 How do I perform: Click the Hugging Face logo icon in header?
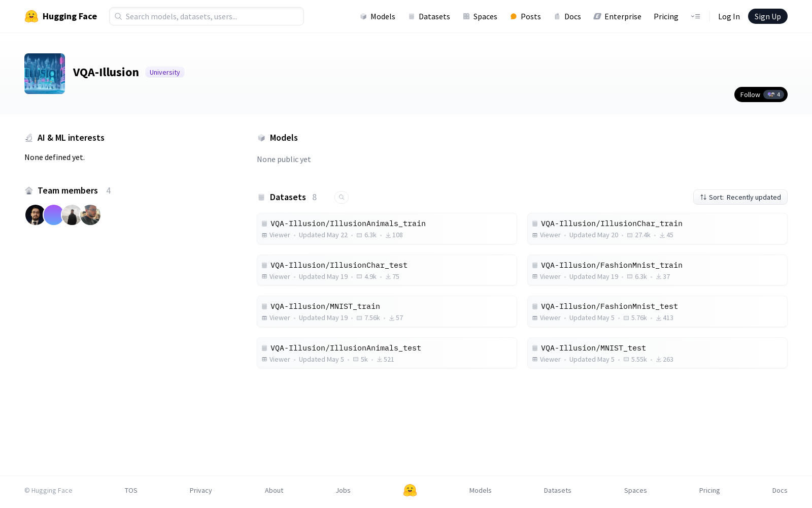(x=31, y=16)
